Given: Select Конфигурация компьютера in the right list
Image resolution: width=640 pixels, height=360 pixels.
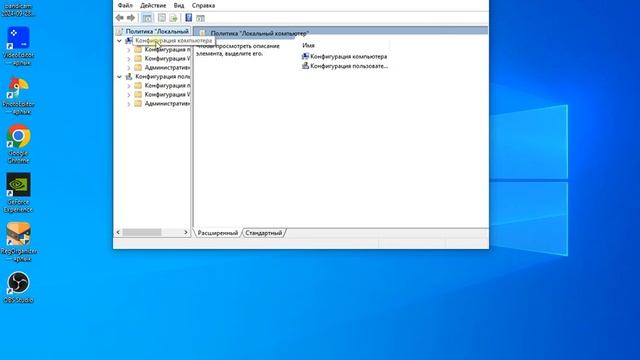Looking at the screenshot, I should [344, 56].
